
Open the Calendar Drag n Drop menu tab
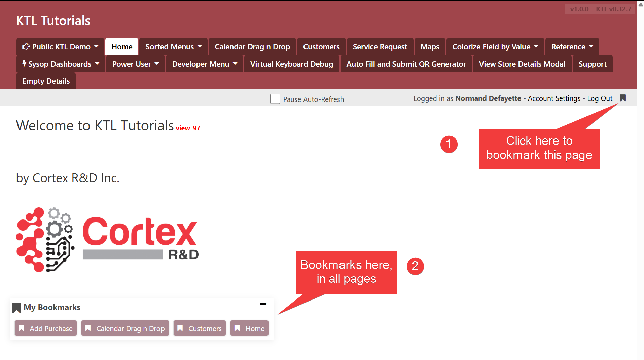click(252, 46)
